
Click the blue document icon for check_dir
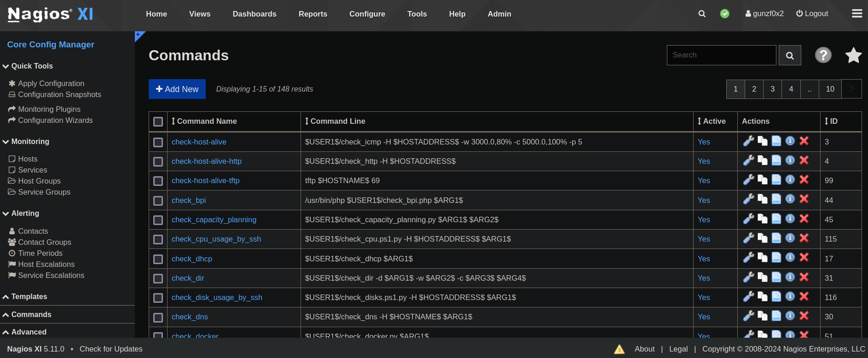(x=776, y=277)
